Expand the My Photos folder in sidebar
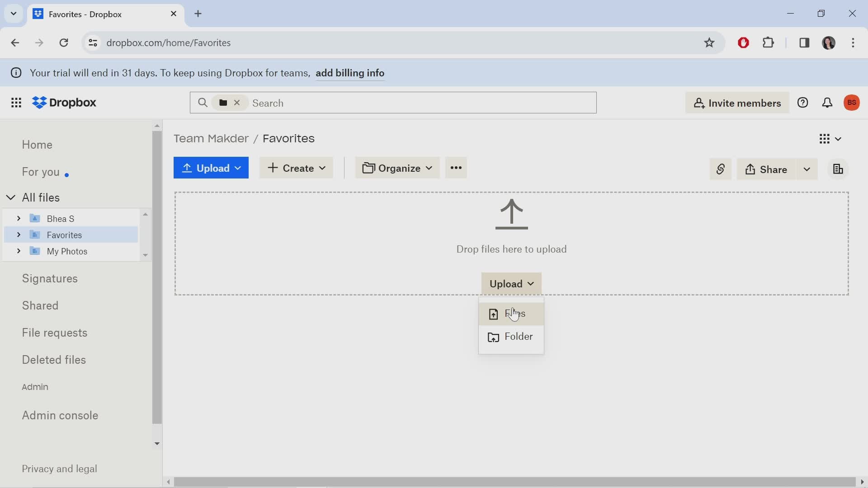868x488 pixels. pyautogui.click(x=19, y=251)
